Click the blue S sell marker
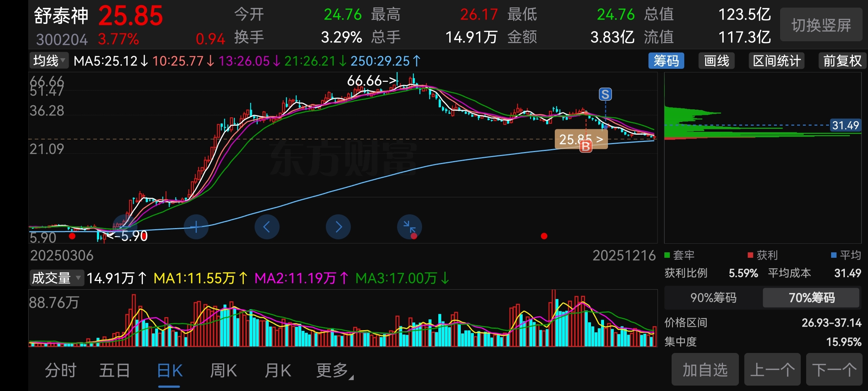Image resolution: width=868 pixels, height=391 pixels. (605, 94)
